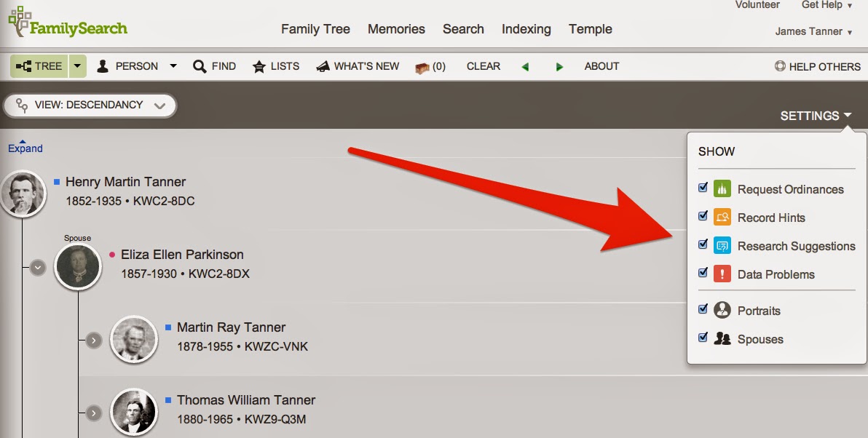
Task: Uncheck the Record Hints checkbox
Action: click(703, 215)
